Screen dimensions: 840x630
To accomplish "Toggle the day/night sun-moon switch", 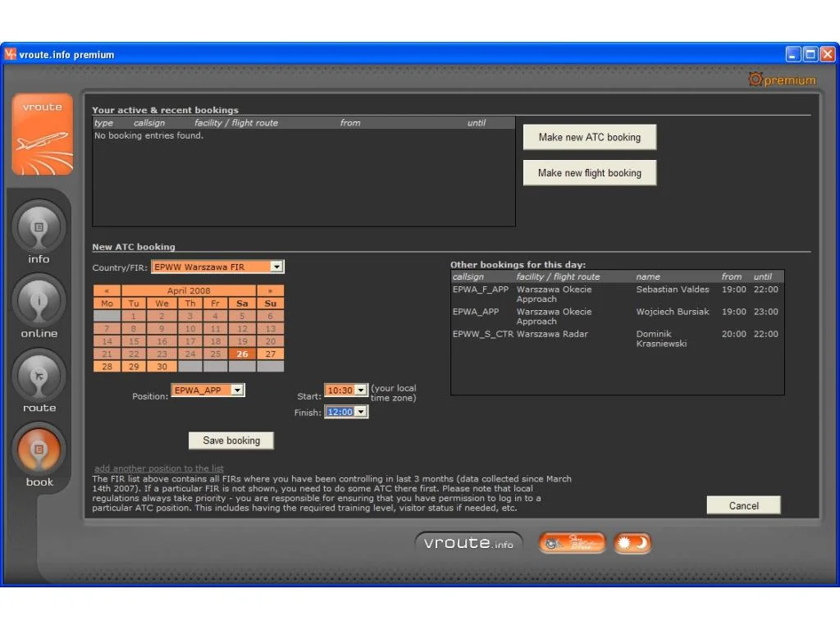I will point(632,543).
